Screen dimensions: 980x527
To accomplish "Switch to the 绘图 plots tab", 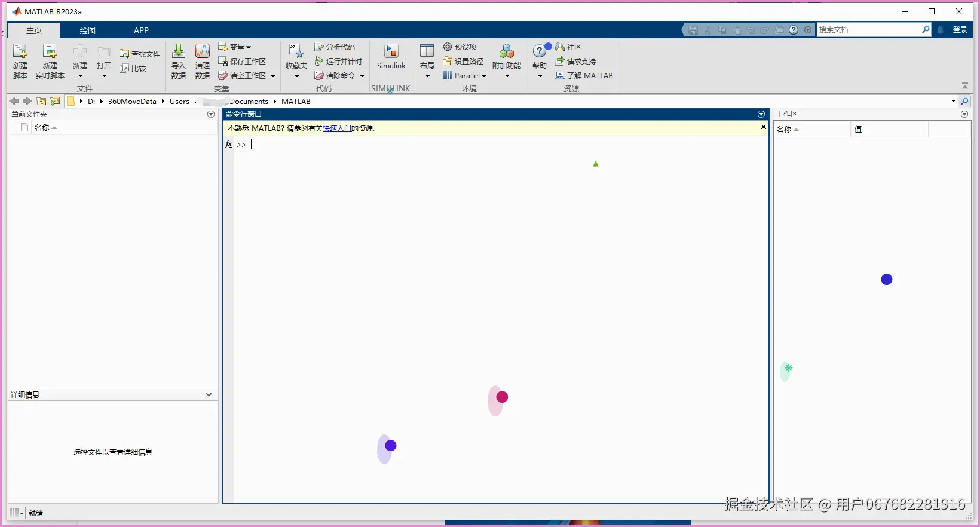I will tap(88, 30).
